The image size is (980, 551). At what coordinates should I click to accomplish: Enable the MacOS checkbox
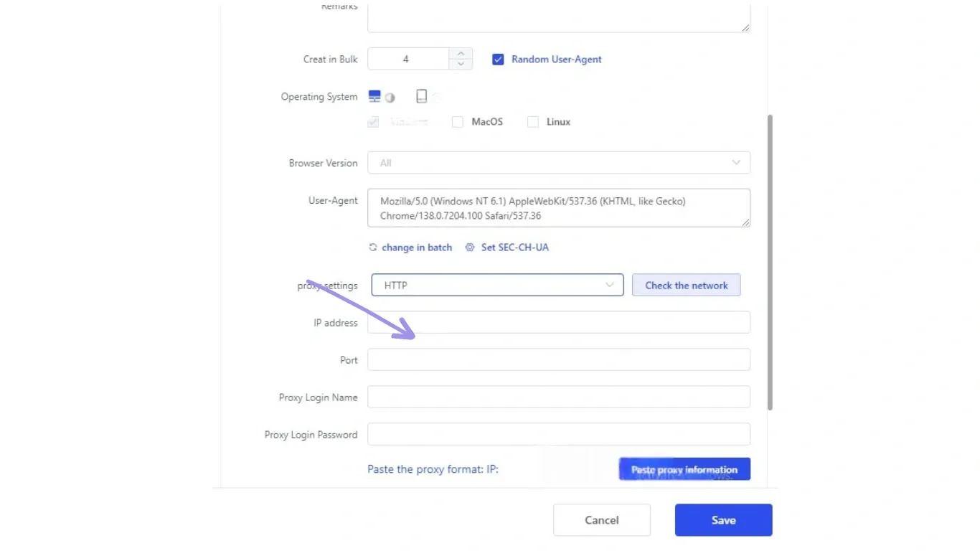pyautogui.click(x=457, y=122)
